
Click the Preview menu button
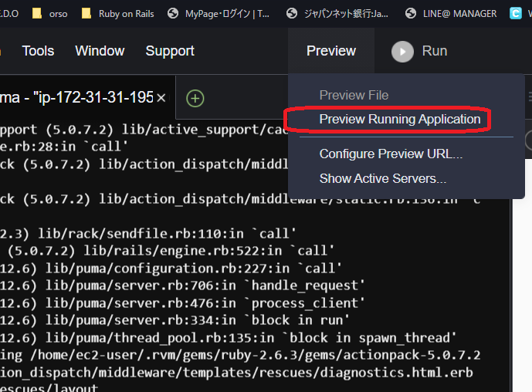click(331, 51)
